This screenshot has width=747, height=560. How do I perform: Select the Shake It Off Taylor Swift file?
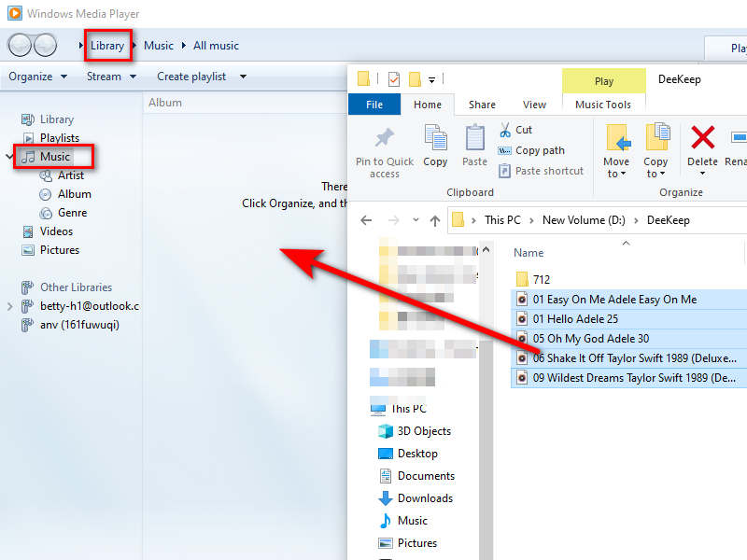pyautogui.click(x=626, y=357)
